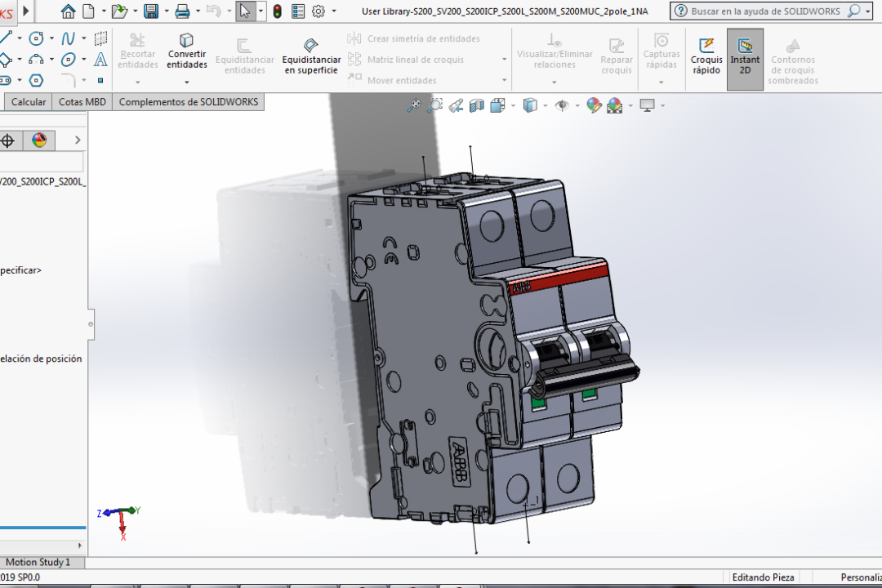Select the Point sketch tool
This screenshot has width=882, height=588.
pyautogui.click(x=100, y=81)
